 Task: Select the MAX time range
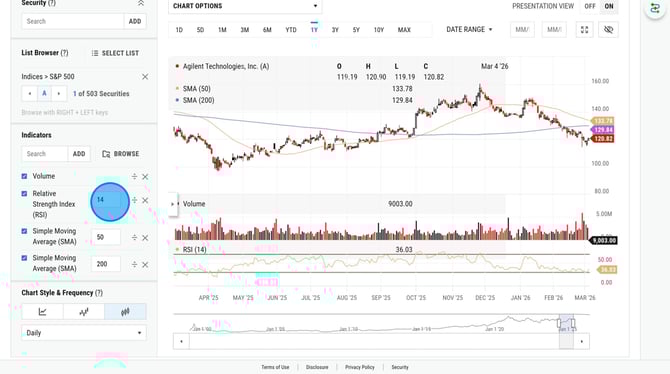(404, 30)
